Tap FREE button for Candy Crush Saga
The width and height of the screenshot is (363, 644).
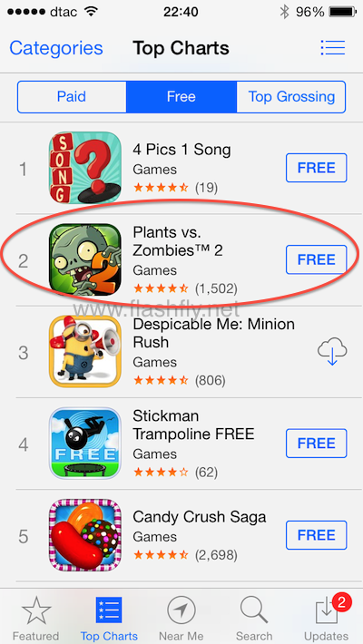click(316, 535)
